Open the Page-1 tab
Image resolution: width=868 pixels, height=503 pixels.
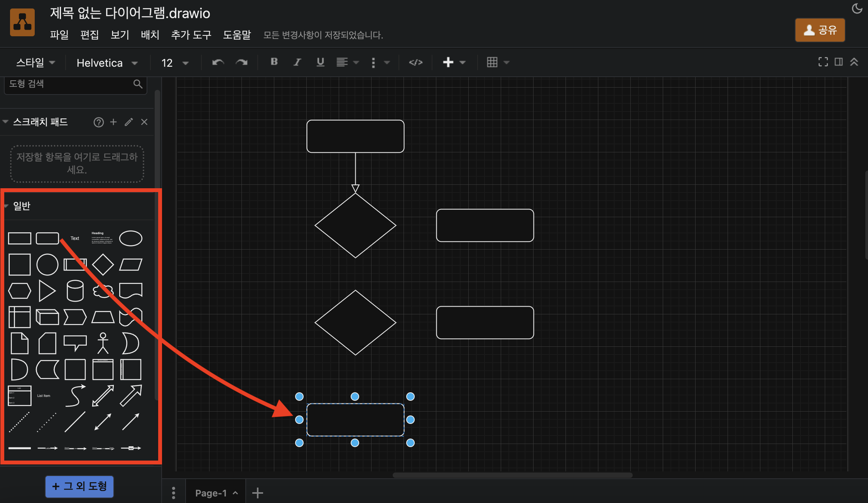pyautogui.click(x=216, y=493)
